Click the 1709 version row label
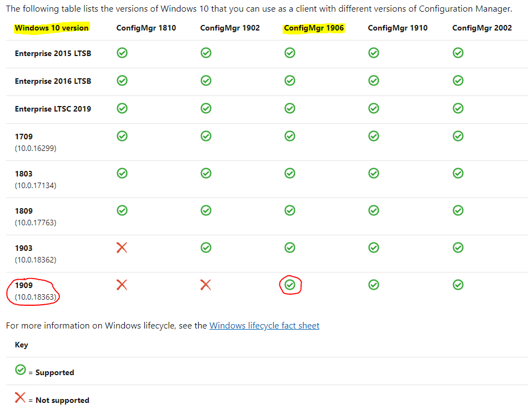This screenshot has width=532, height=409. pyautogui.click(x=24, y=137)
